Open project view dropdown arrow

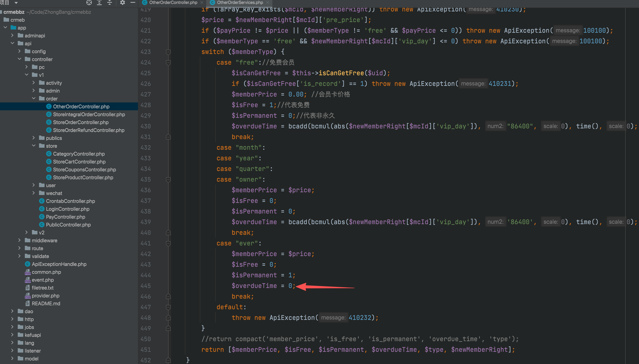coord(16,3)
